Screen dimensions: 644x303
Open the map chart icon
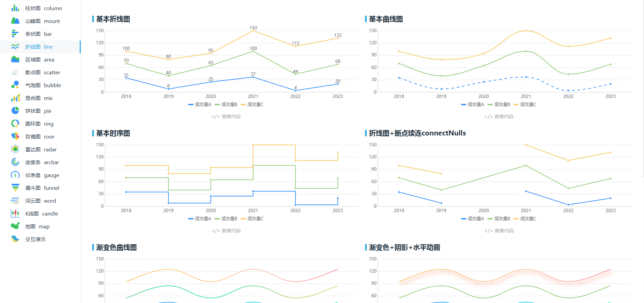point(15,226)
